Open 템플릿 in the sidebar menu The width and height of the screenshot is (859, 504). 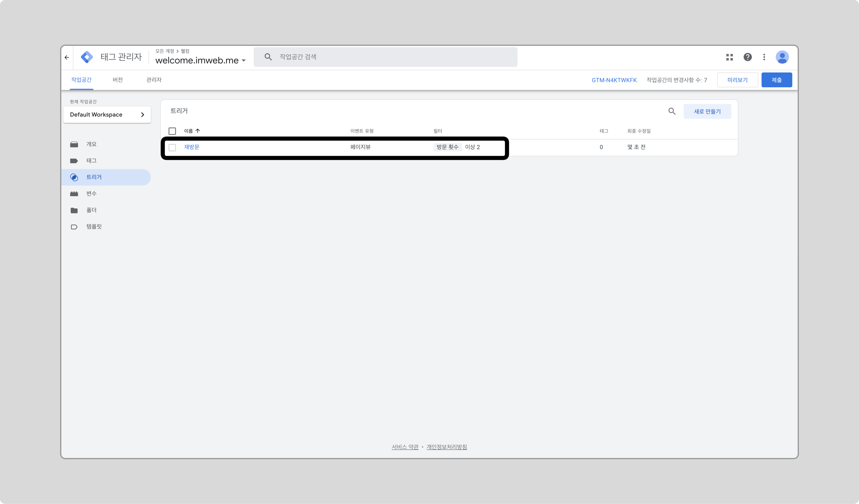click(94, 227)
